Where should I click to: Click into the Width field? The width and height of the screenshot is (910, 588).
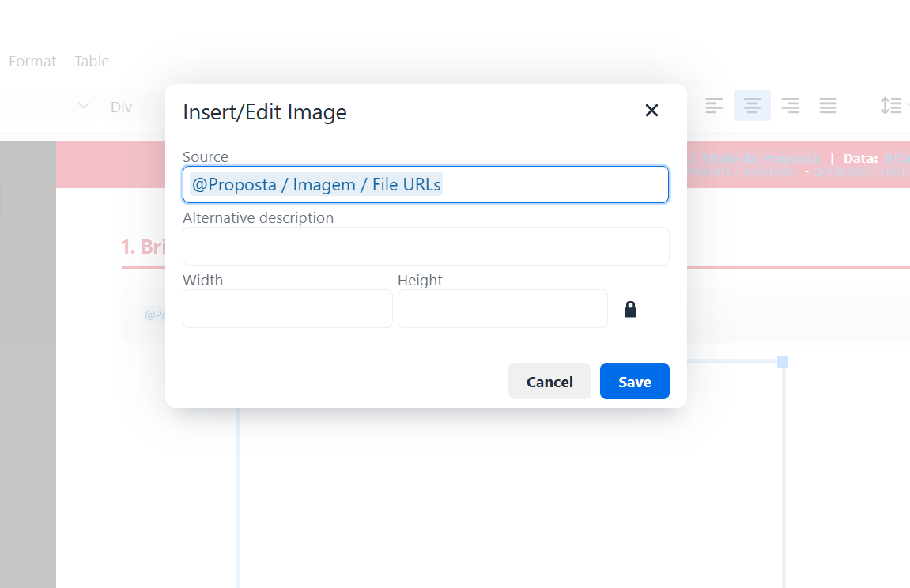(x=287, y=308)
